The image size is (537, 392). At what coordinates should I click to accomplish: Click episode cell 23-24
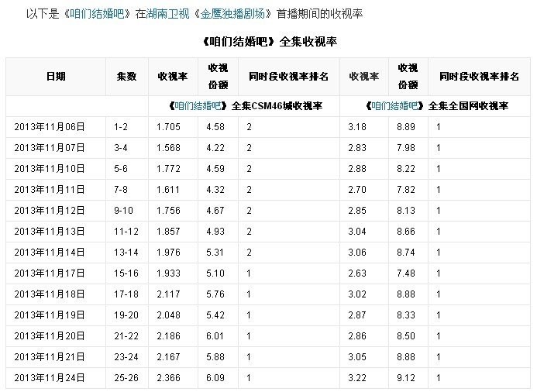click(x=126, y=356)
